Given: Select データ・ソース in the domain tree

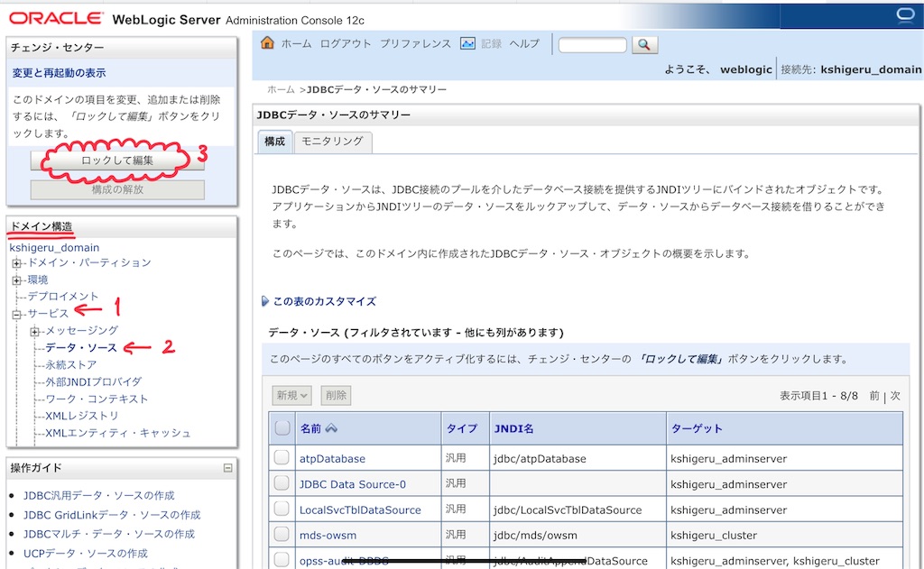Looking at the screenshot, I should point(81,347).
